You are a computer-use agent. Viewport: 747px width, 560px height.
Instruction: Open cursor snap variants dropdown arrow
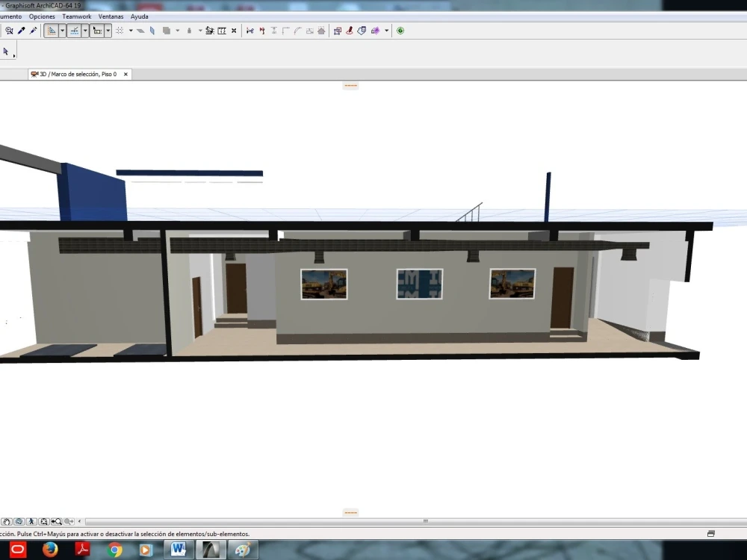(x=108, y=31)
